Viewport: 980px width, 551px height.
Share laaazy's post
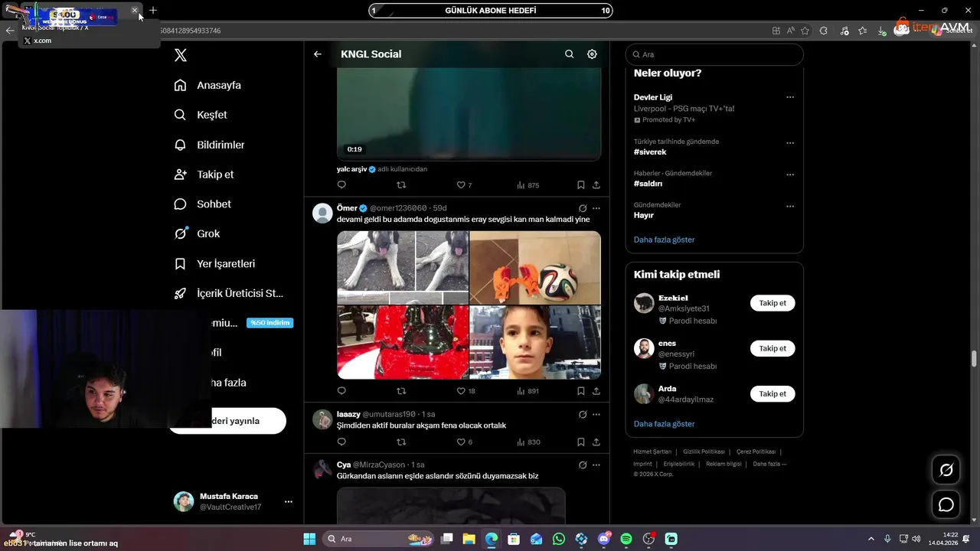pos(596,442)
